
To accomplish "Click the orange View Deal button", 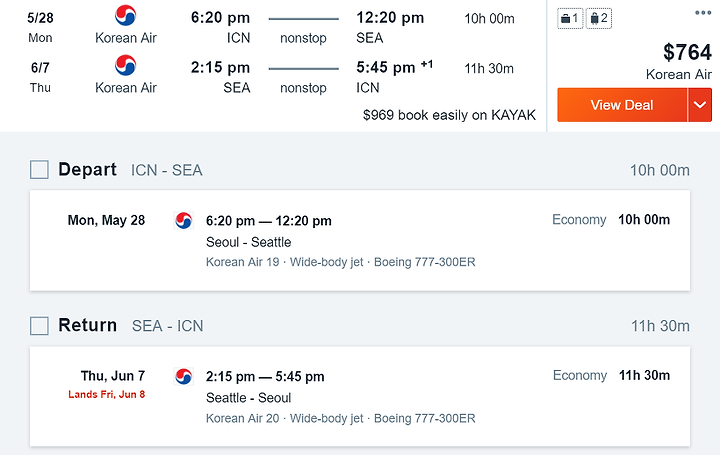I will pos(622,105).
